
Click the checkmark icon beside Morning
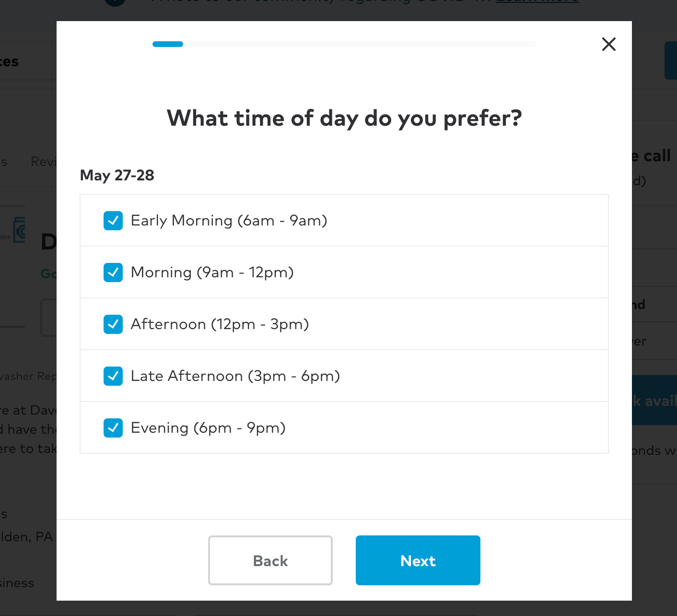(113, 272)
